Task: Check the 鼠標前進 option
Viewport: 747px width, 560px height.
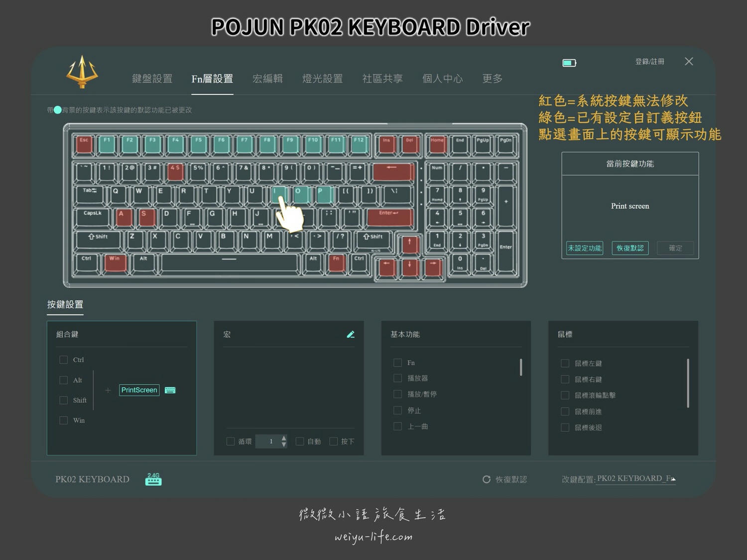Action: tap(565, 411)
